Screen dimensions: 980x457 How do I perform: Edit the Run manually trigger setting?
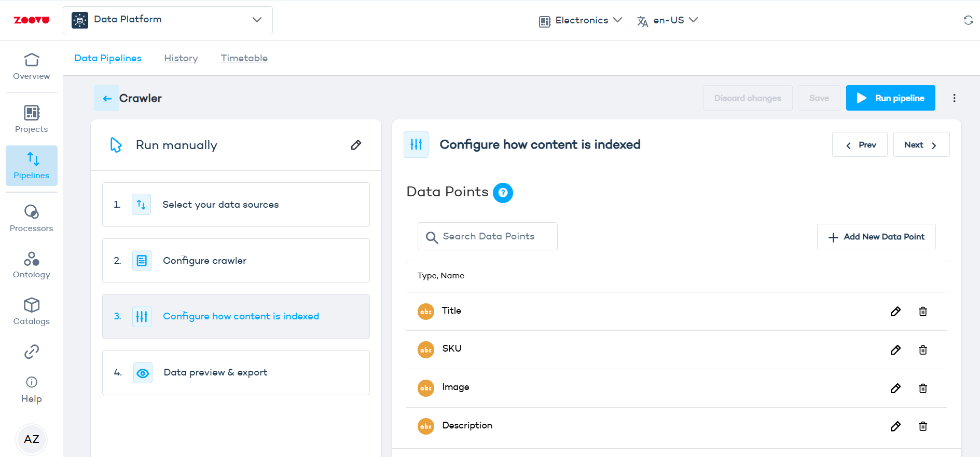tap(356, 145)
